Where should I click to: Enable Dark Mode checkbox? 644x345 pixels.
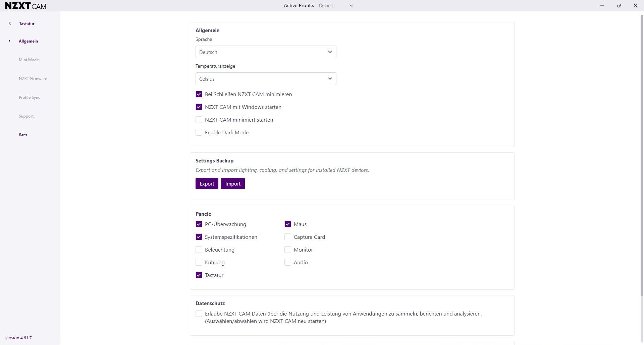click(x=199, y=133)
